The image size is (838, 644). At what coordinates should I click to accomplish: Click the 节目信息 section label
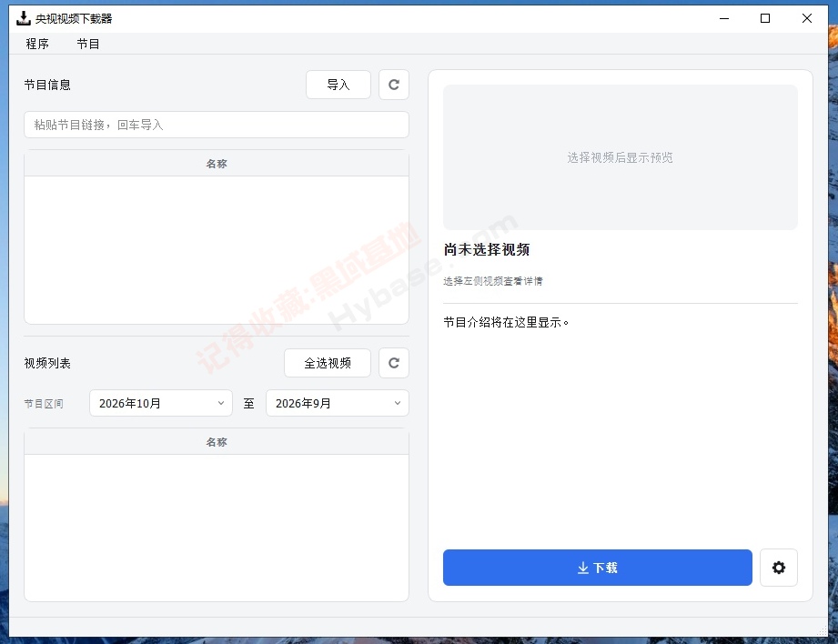(x=47, y=85)
